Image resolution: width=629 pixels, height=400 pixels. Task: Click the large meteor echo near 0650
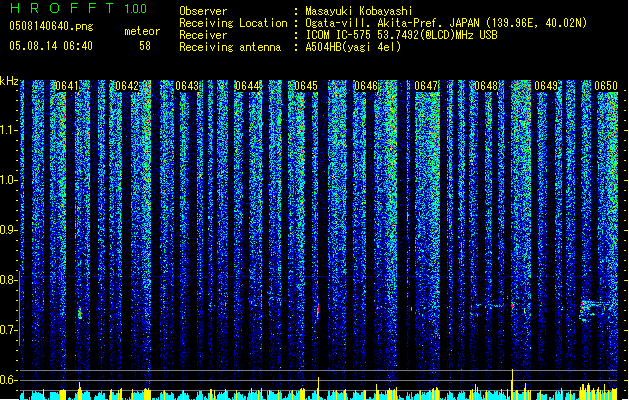tap(595, 310)
